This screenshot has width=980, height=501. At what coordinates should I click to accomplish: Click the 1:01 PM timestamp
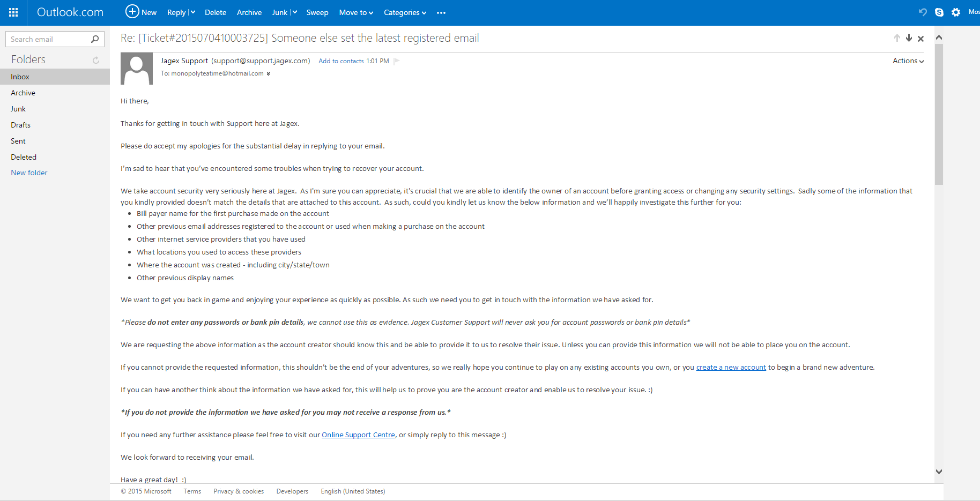click(x=378, y=61)
